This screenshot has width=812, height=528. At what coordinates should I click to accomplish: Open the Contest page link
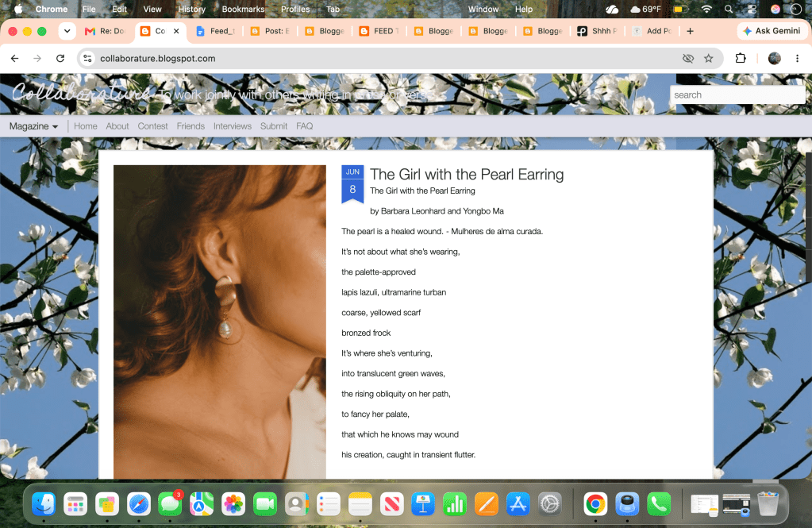tap(152, 126)
